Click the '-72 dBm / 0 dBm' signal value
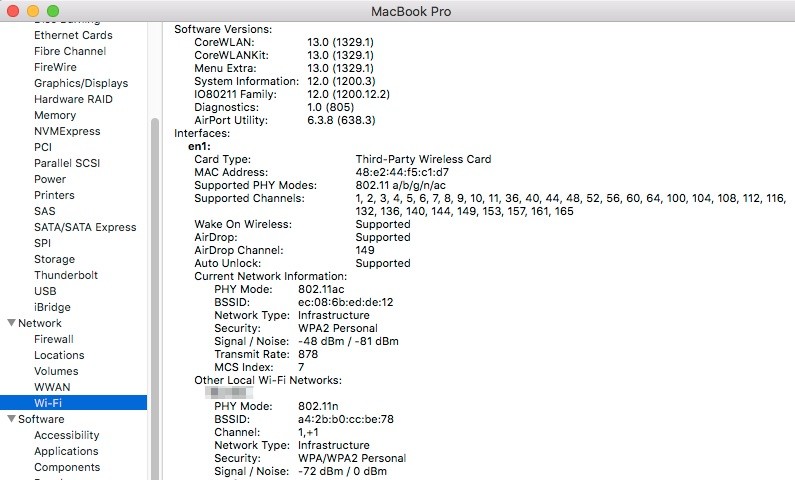Screen dimensions: 795x480 point(342,471)
